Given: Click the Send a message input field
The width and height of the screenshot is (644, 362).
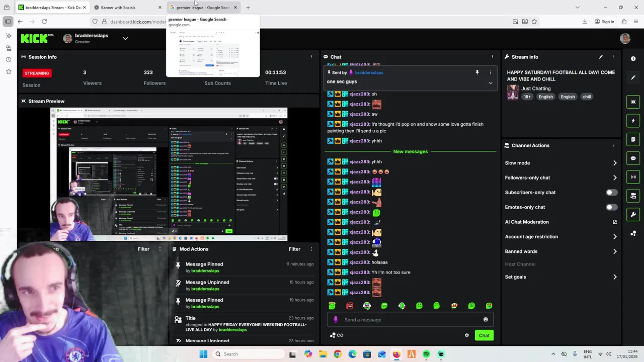Looking at the screenshot, I should (x=410, y=320).
